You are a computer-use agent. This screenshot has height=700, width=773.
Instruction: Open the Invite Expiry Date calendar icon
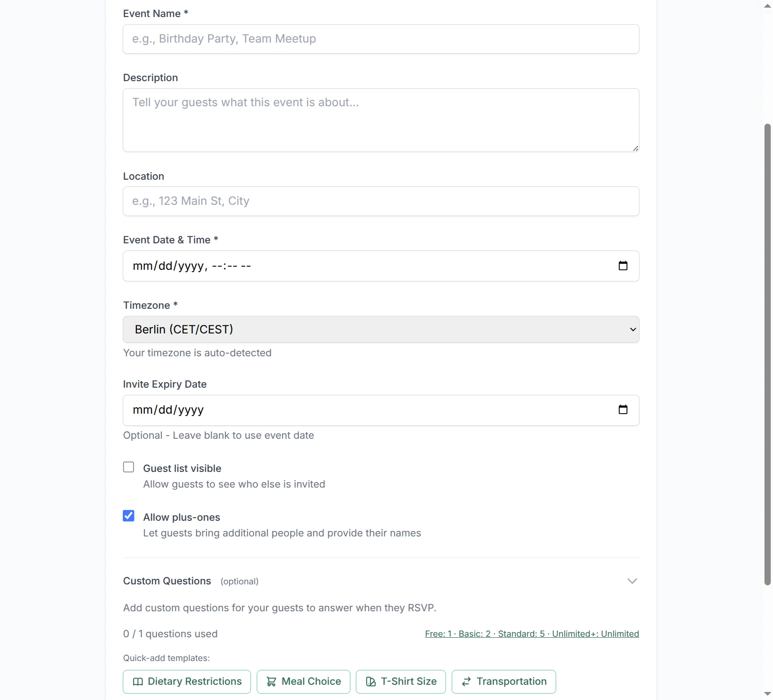(623, 410)
